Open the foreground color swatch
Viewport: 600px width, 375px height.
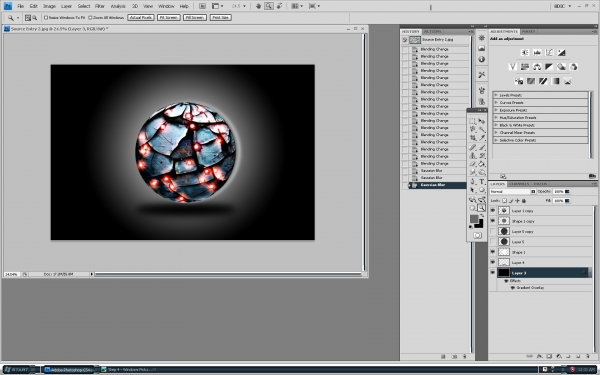pyautogui.click(x=474, y=218)
